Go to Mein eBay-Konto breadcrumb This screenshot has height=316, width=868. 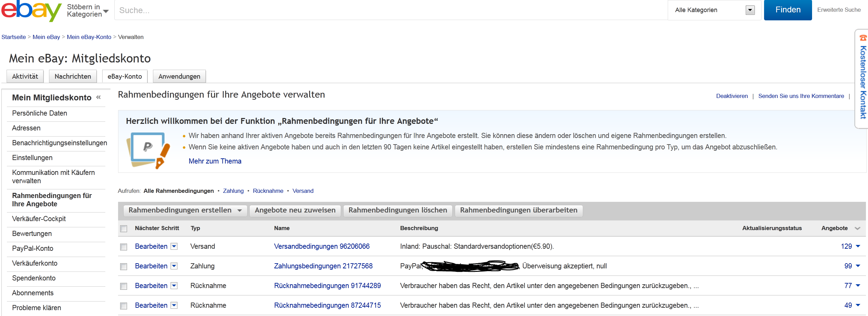tap(89, 37)
